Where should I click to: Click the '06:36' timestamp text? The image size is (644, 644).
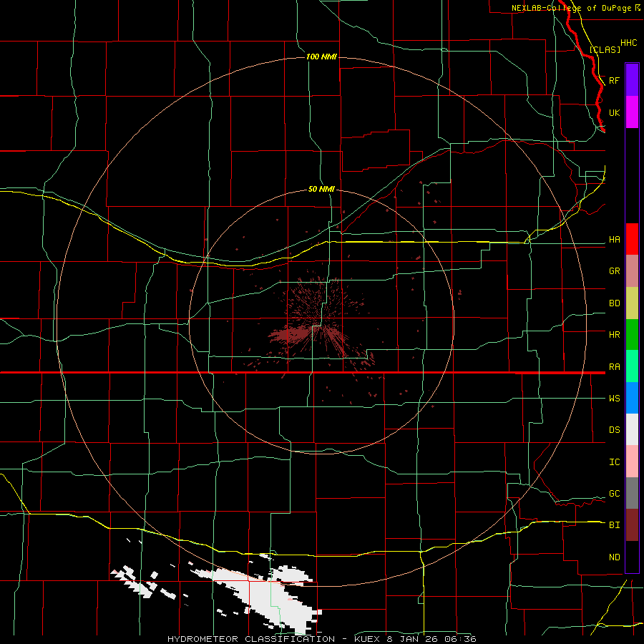pyautogui.click(x=462, y=639)
